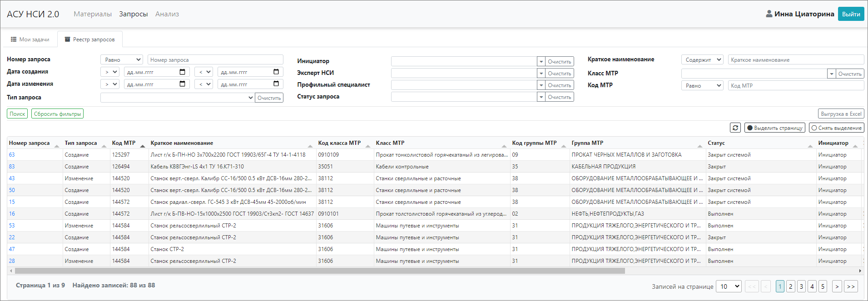Click the Поиск button

click(x=17, y=114)
